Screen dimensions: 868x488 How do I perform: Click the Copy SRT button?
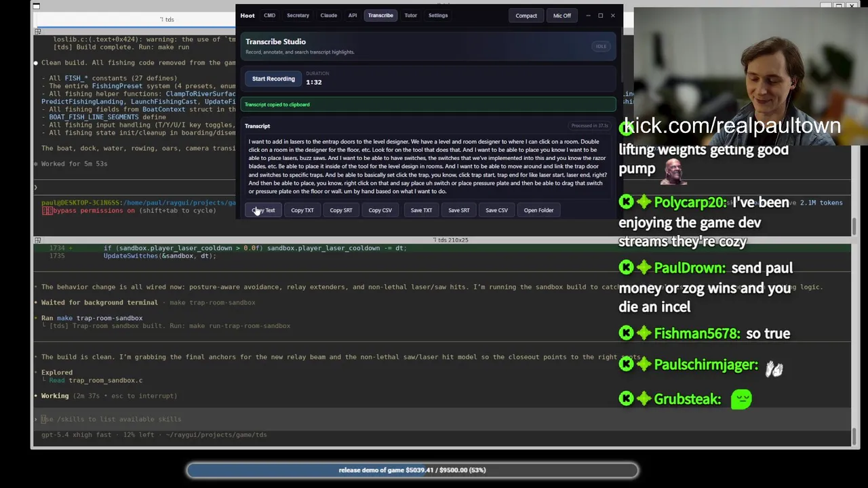341,210
